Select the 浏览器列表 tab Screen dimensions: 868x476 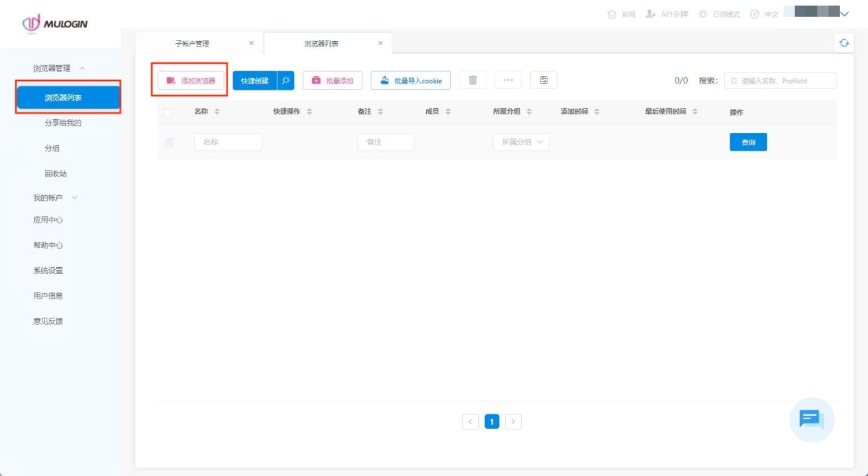(321, 43)
